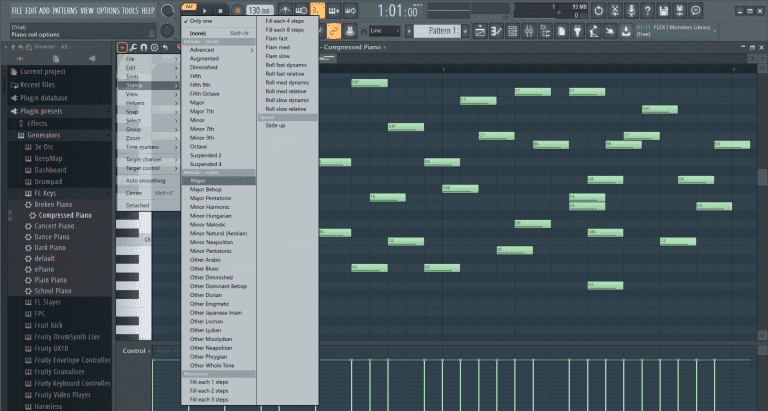Choose the Major 7th chord stamp
The image size is (768, 411).
pyautogui.click(x=219, y=111)
